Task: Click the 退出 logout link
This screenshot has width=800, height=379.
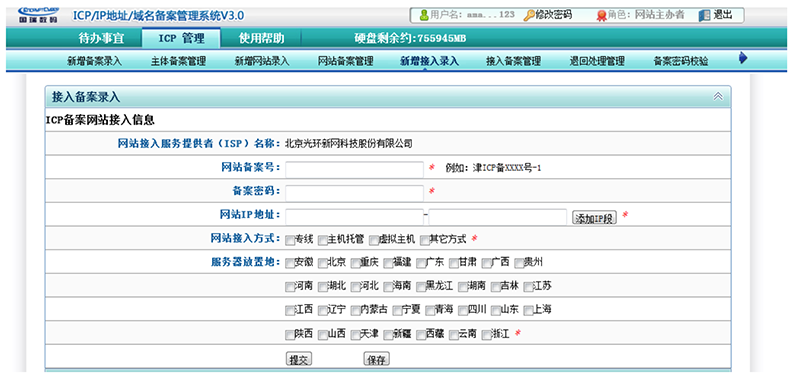Action: tap(722, 15)
